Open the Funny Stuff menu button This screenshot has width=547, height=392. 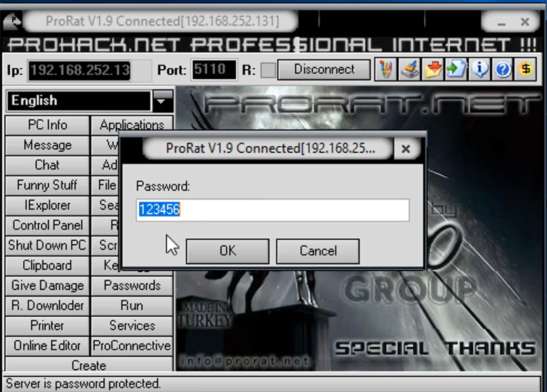click(x=48, y=185)
